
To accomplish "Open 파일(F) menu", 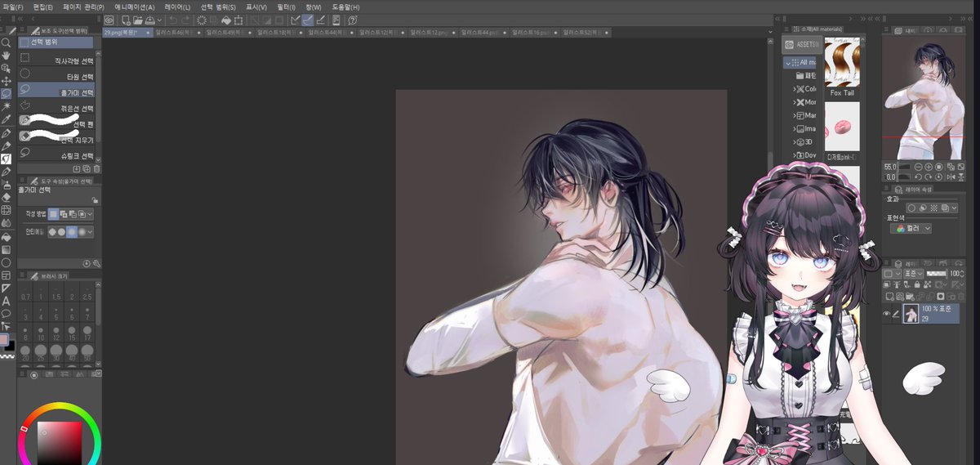I will coord(13,7).
